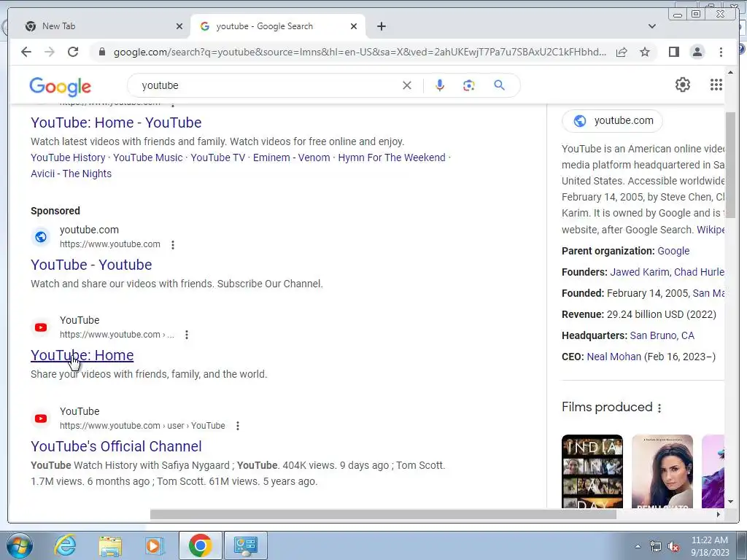The width and height of the screenshot is (747, 560).
Task: Open the Demi Lovato film thumbnail
Action: 662,471
